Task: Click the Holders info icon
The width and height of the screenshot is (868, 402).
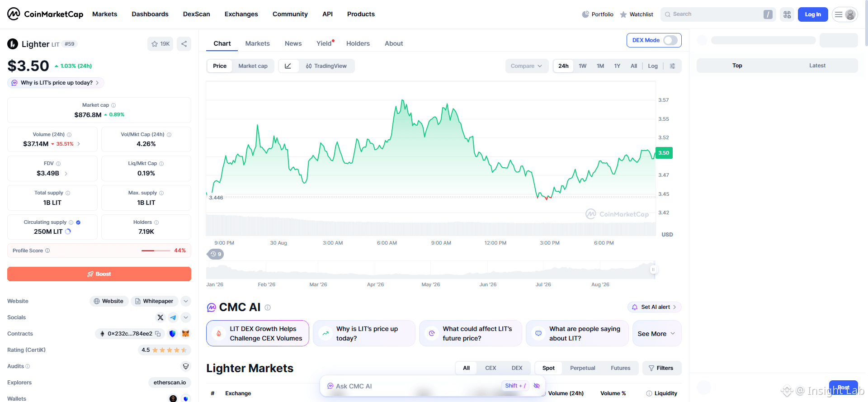Action: click(x=156, y=222)
